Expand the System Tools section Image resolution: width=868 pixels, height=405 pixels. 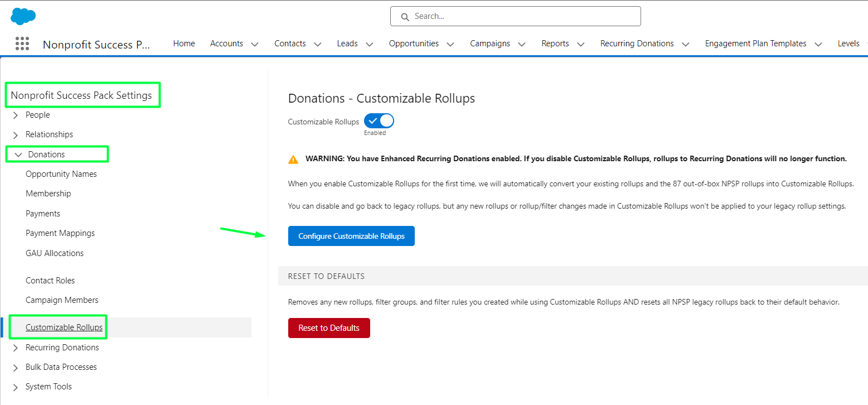16,387
